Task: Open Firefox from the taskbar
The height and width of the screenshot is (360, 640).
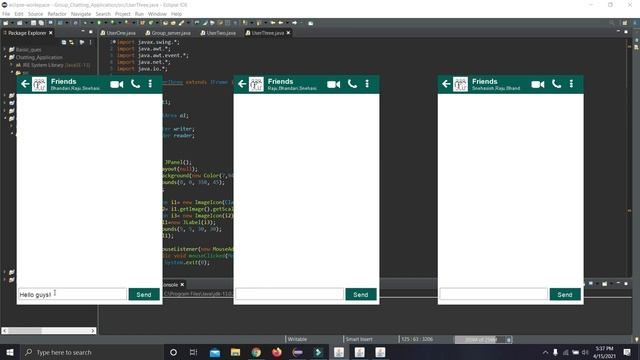Action: [277, 352]
